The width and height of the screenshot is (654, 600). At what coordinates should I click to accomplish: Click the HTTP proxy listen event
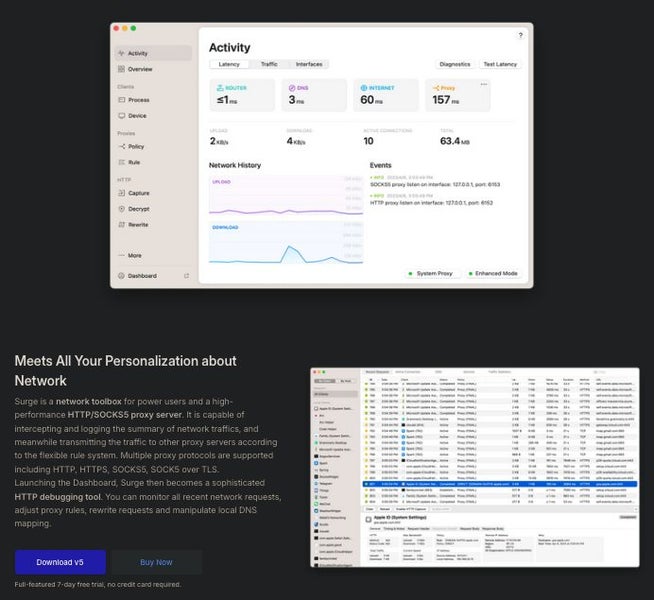pyautogui.click(x=432, y=199)
